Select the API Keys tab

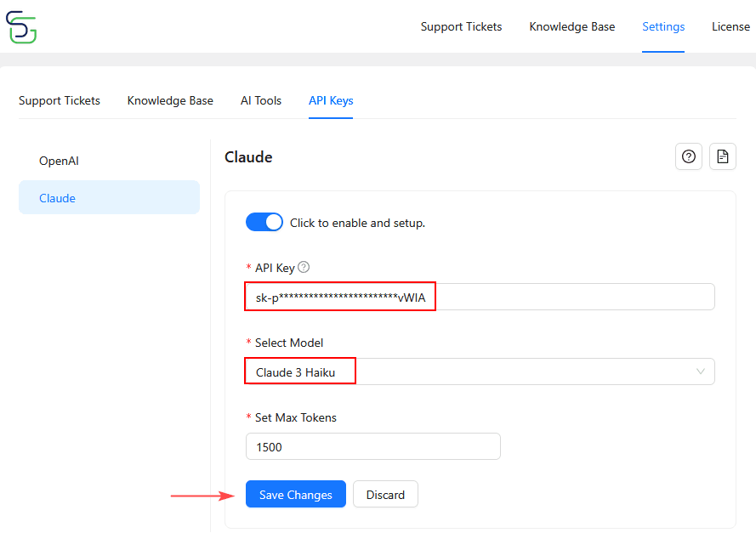pos(331,100)
